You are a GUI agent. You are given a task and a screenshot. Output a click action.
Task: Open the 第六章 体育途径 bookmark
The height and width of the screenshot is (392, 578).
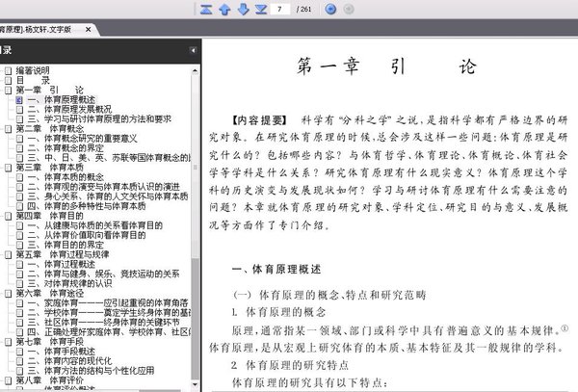pyautogui.click(x=50, y=293)
